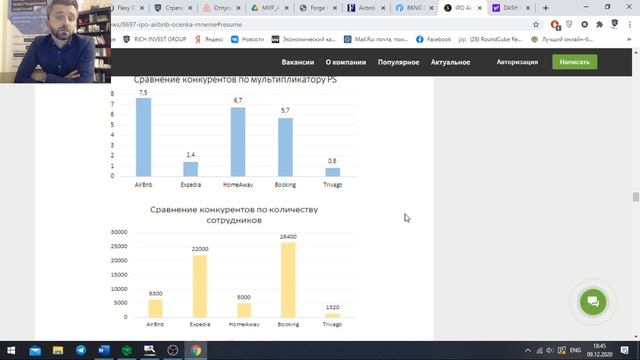Open Chrome extensions puzzle icon
This screenshot has height=360, width=640.
(x=599, y=24)
